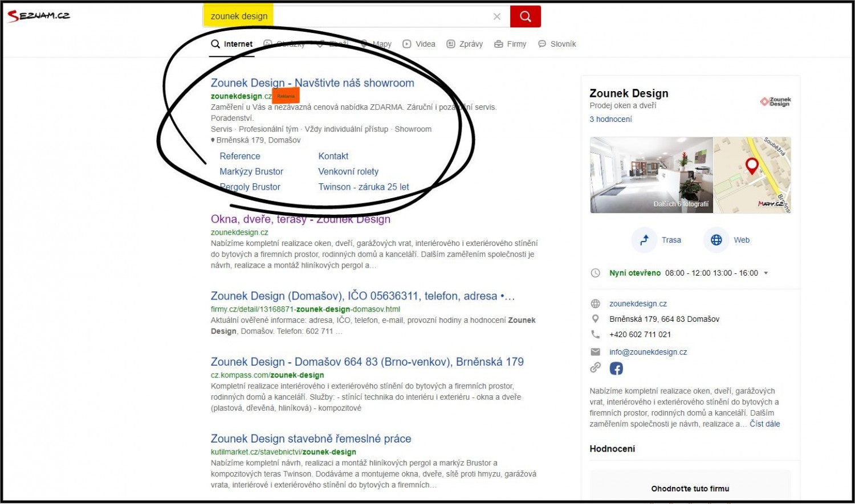Click the Videa play icon

(407, 44)
